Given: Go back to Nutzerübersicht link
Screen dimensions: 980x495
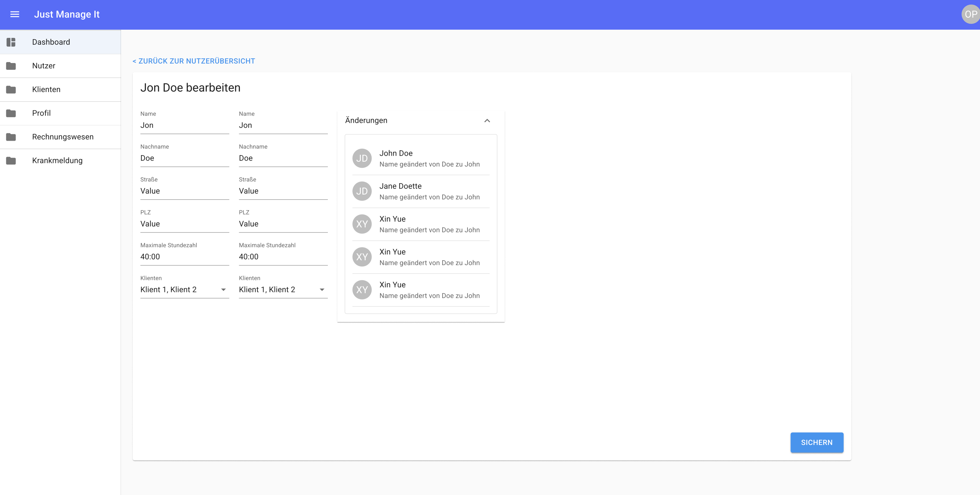Looking at the screenshot, I should (194, 61).
